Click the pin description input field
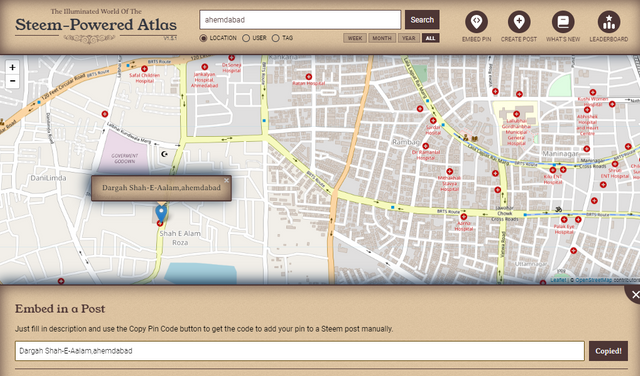Image resolution: width=640 pixels, height=376 pixels. 300,351
